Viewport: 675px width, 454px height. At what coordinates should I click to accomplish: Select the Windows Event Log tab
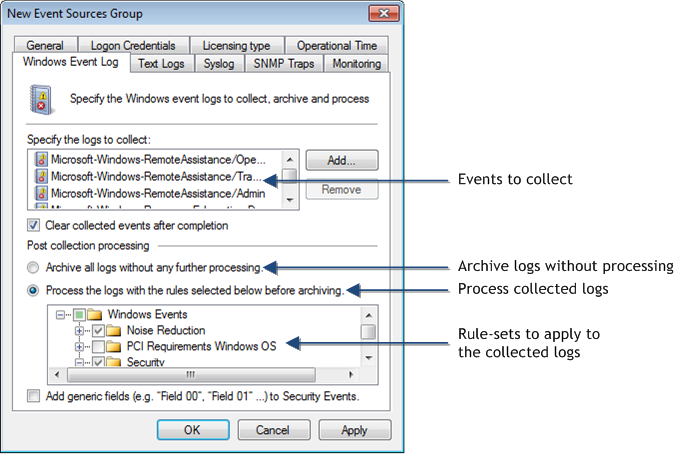(x=71, y=62)
